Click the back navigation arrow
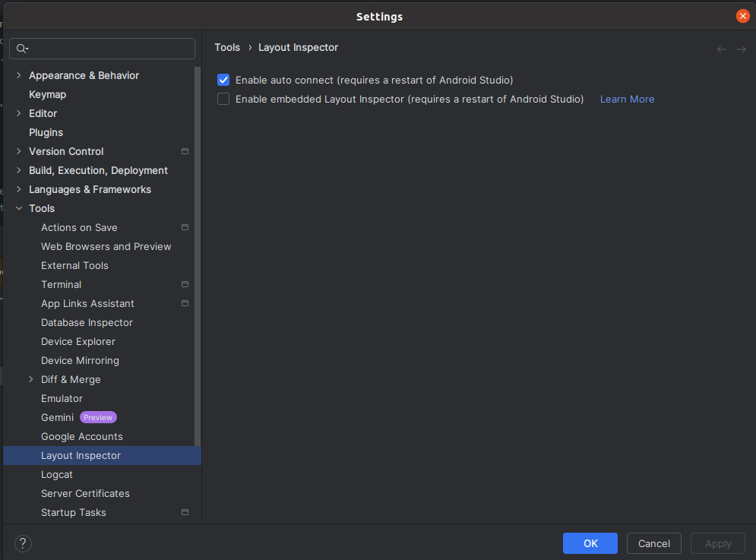Image resolution: width=756 pixels, height=560 pixels. (x=722, y=49)
